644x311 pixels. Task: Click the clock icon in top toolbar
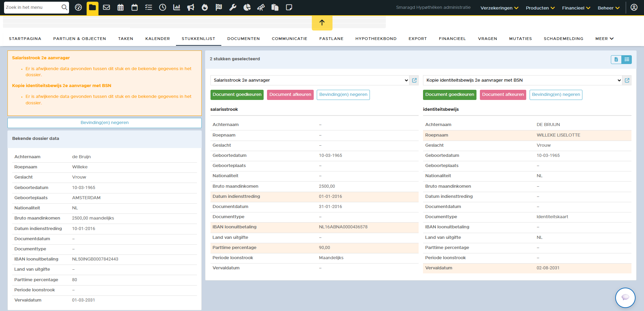162,7
